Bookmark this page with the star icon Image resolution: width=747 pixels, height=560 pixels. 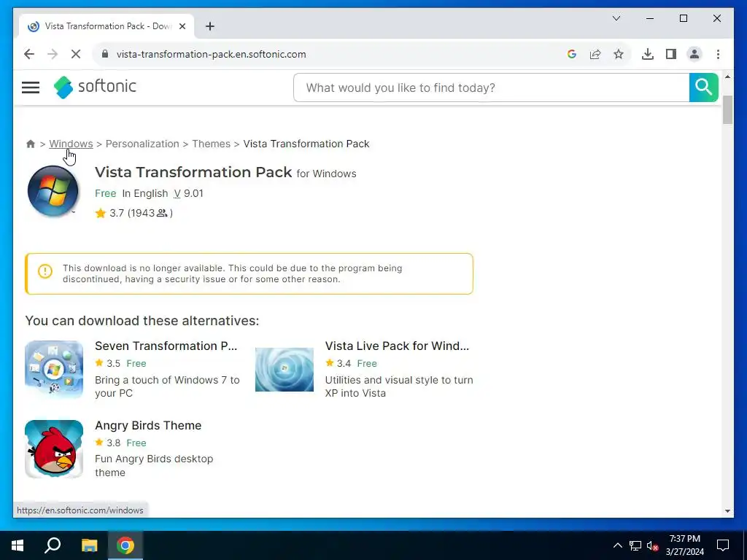tap(619, 54)
